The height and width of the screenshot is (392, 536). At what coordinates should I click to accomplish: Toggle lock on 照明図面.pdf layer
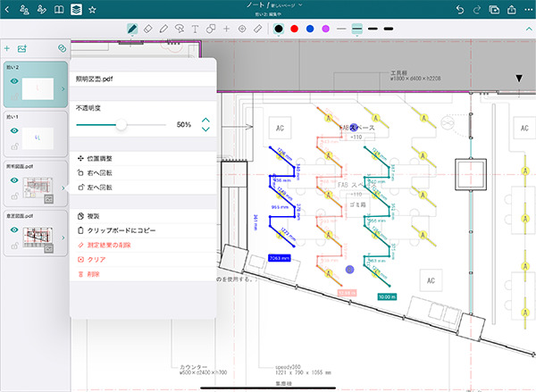click(14, 196)
